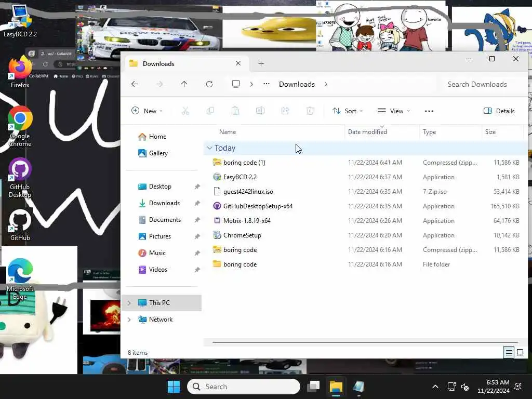The height and width of the screenshot is (399, 532).
Task: Click the forward navigation arrow
Action: [159, 84]
